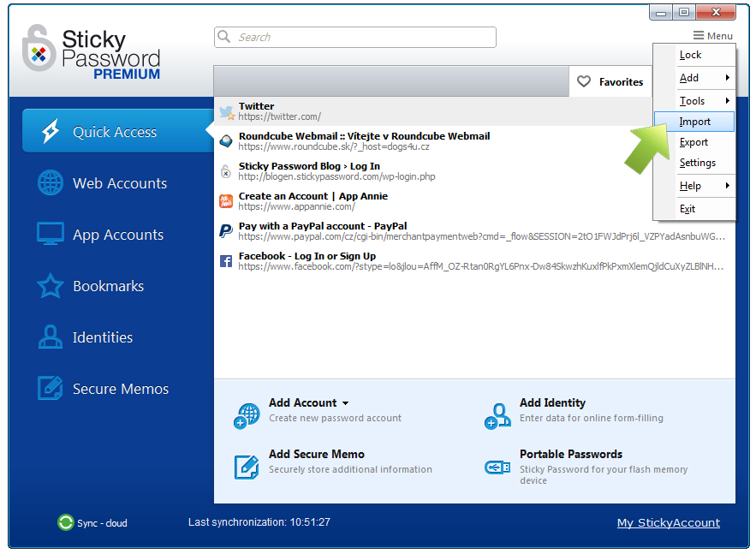Click the Portable Passwords heading
Screen dimensions: 756x560
coord(571,454)
